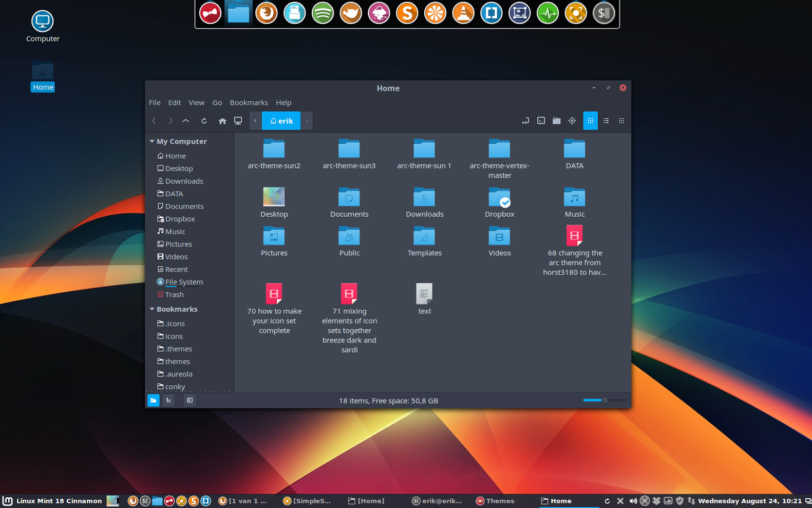Click the icon zoom slider

605,400
